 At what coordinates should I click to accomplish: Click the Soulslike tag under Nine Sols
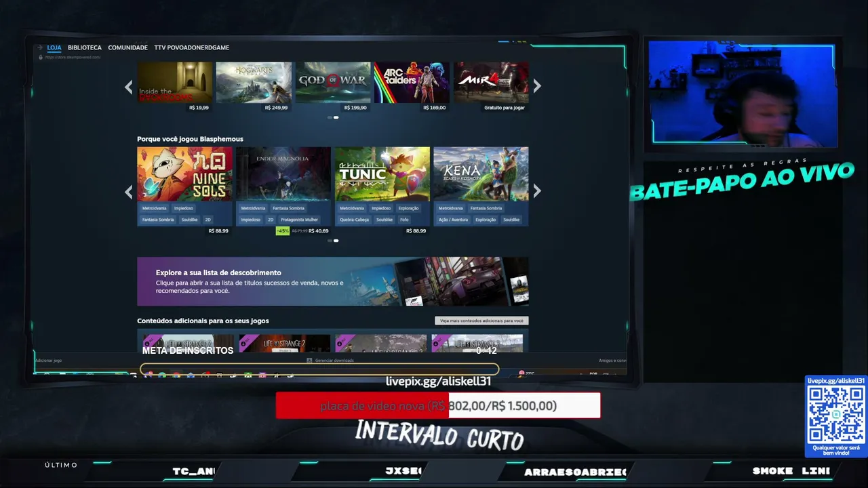click(189, 220)
